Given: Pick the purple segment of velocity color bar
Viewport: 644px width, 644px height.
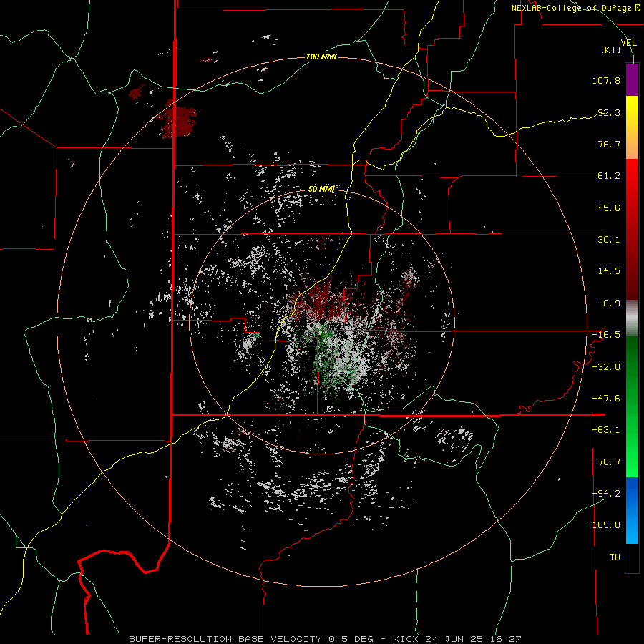Looking at the screenshot, I should click(632, 79).
